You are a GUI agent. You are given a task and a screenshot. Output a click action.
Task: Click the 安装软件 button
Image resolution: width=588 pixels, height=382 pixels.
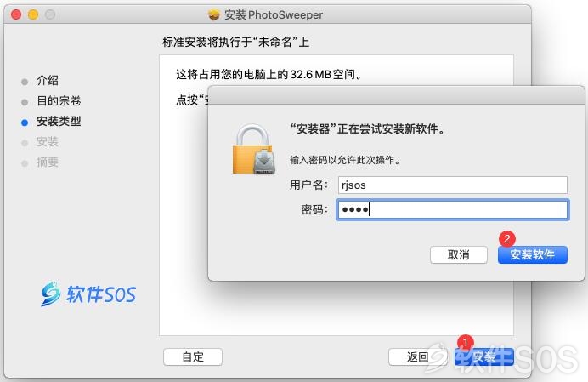click(x=533, y=254)
